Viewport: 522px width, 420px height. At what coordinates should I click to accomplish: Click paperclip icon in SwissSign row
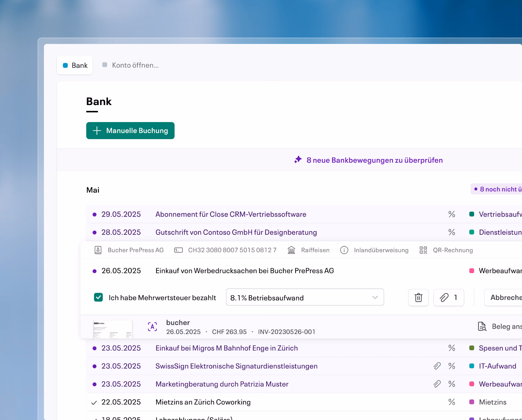pyautogui.click(x=437, y=366)
